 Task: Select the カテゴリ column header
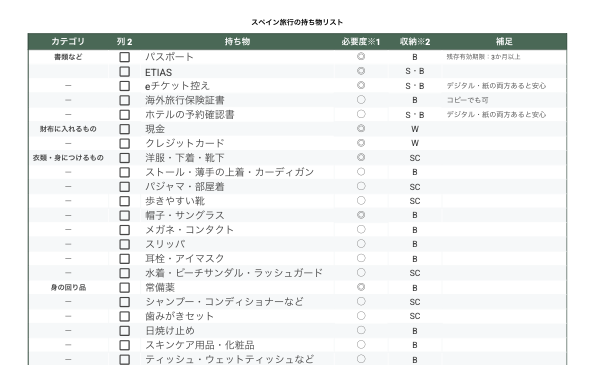[x=68, y=41]
